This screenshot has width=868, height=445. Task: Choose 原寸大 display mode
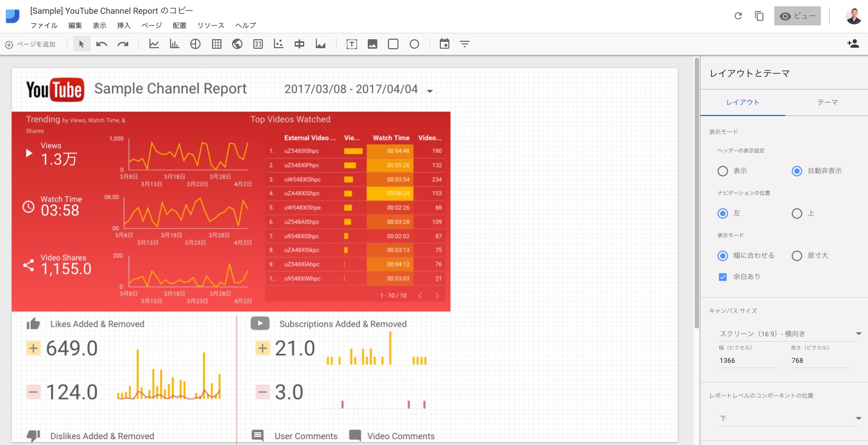(x=797, y=256)
